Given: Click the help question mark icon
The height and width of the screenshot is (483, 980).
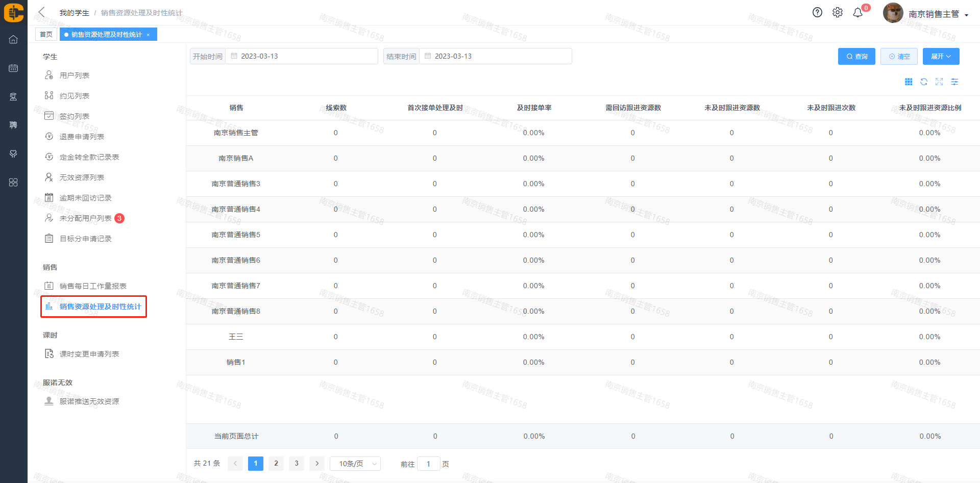Looking at the screenshot, I should (x=817, y=13).
